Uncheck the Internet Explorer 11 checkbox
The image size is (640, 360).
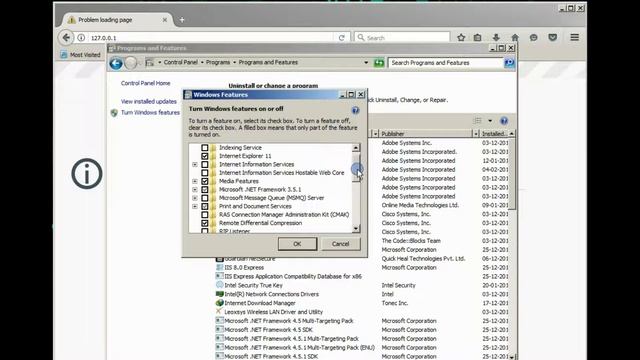tap(204, 156)
